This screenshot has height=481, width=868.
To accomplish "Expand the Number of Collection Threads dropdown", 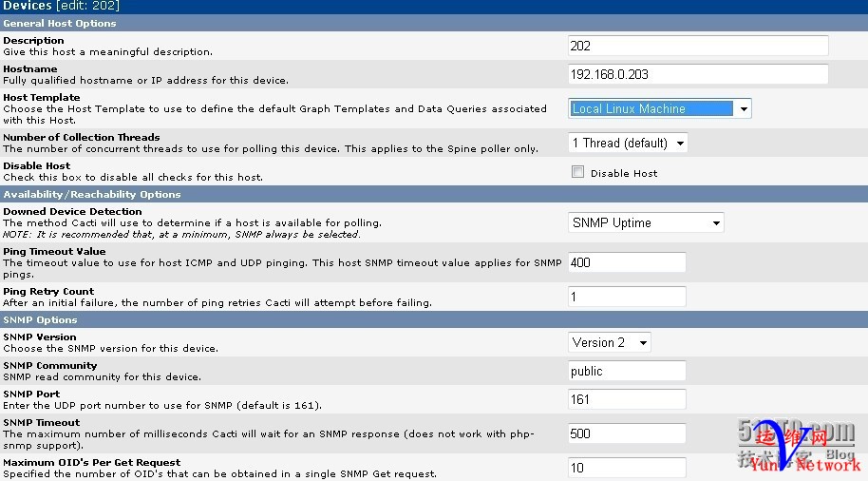I will pos(628,143).
